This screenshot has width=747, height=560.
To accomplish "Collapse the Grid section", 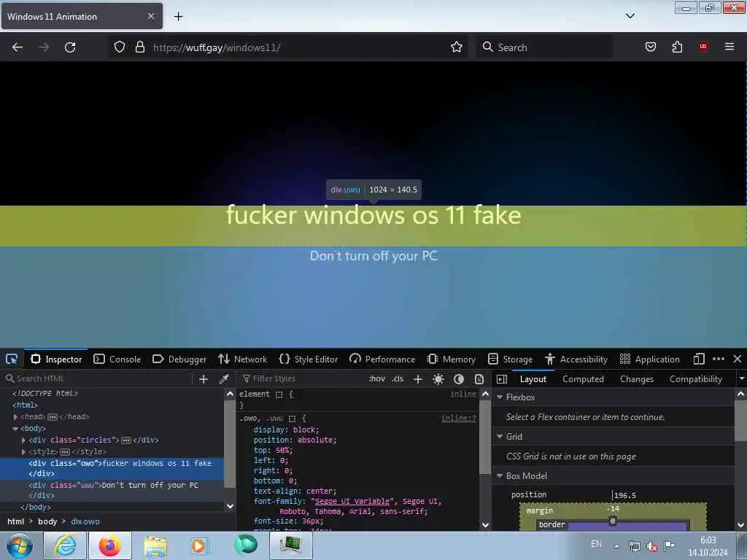I will [x=499, y=436].
